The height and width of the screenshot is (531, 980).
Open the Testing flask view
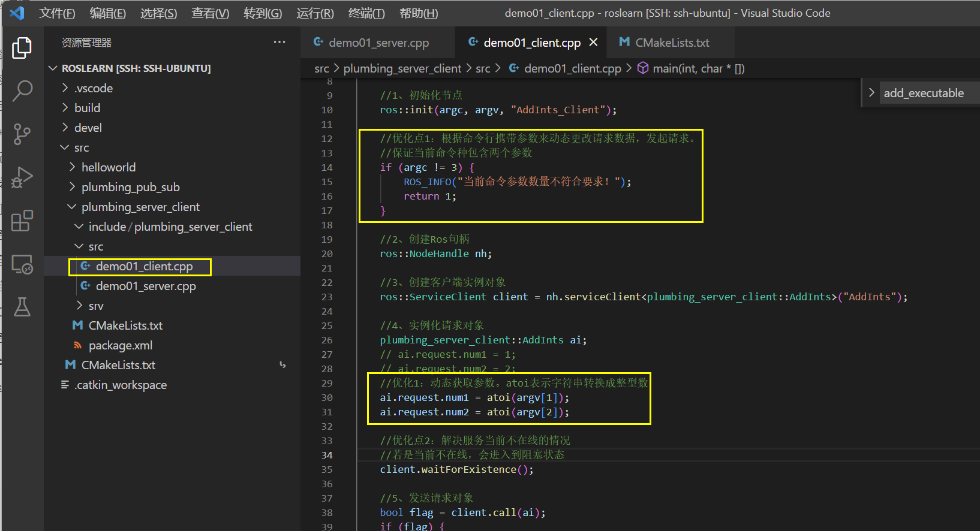(22, 307)
